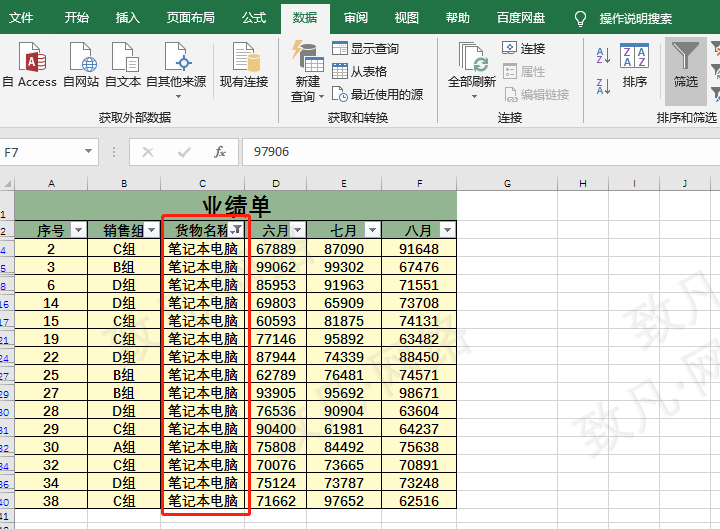Click the Insert Function fx icon
720x529 pixels.
click(x=220, y=152)
